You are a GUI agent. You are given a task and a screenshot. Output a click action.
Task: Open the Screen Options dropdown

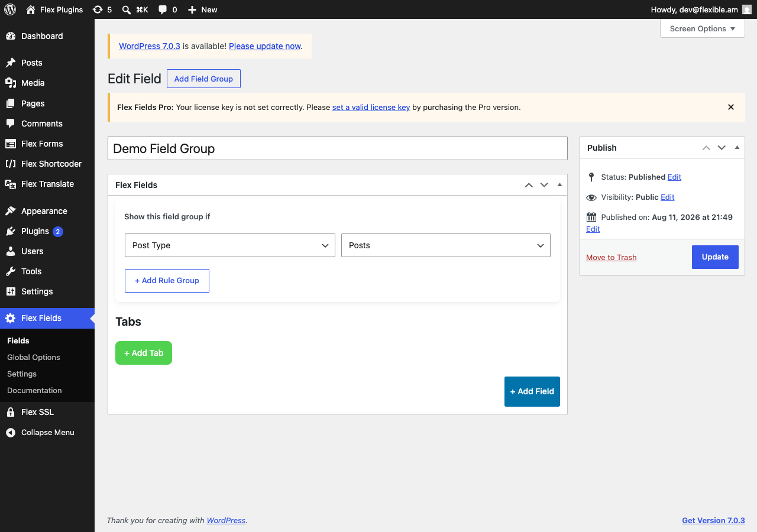(703, 28)
